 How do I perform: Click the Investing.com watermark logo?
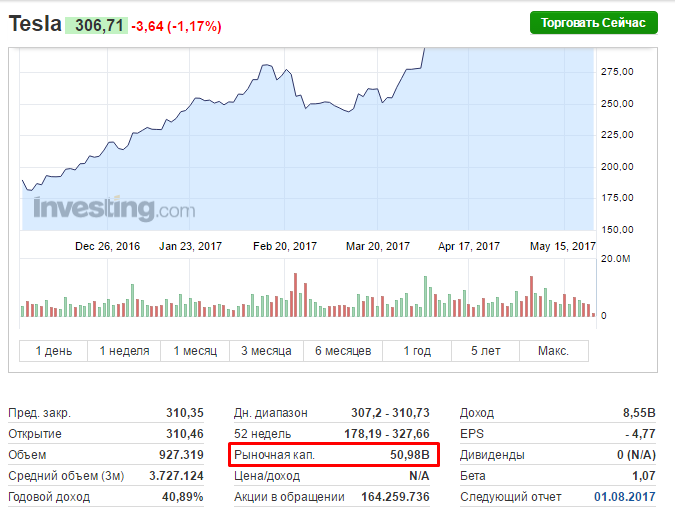(x=114, y=209)
